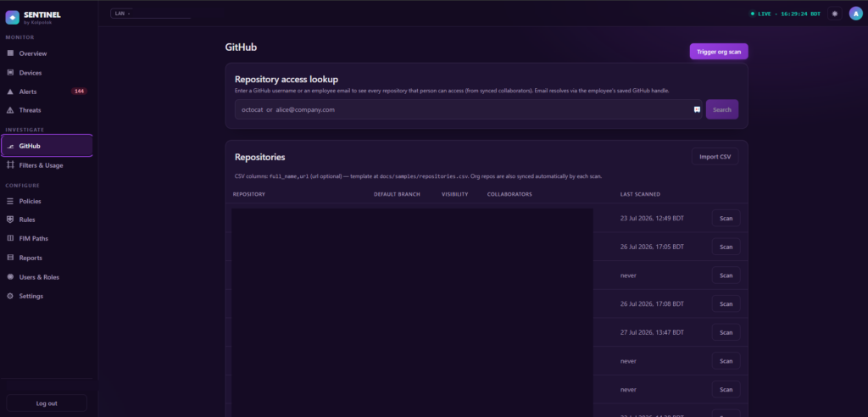Click the VISIBILITY column header
The width and height of the screenshot is (868, 417).
pyautogui.click(x=455, y=194)
